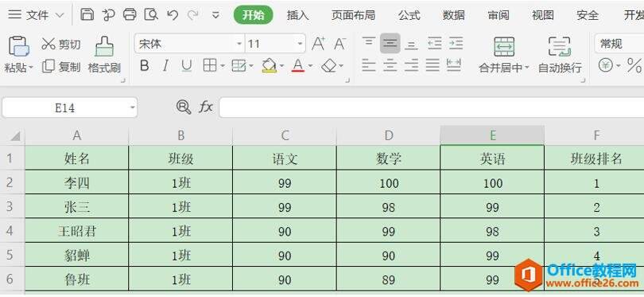
Task: Switch to the 插入 tab
Action: pyautogui.click(x=298, y=15)
